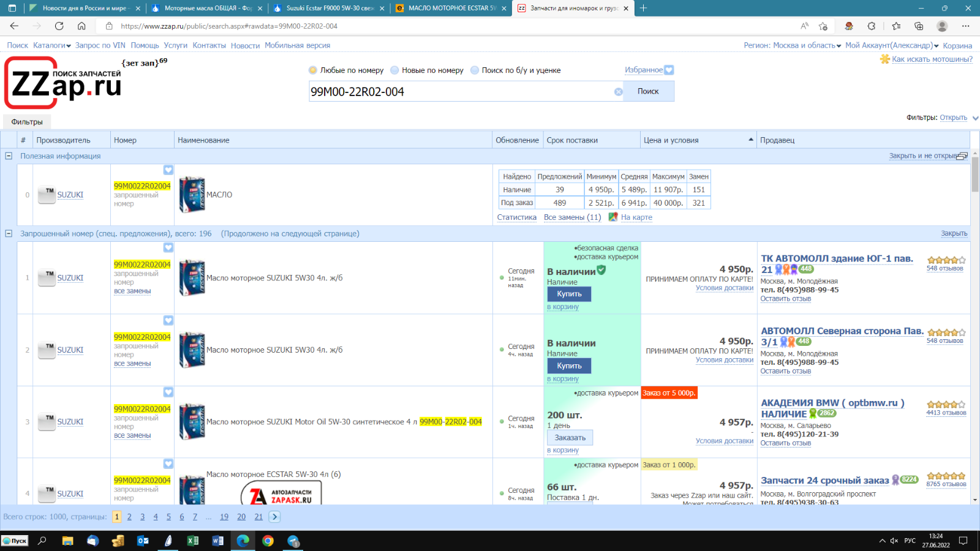980x551 pixels.
Task: Switch to Suzuki Ecstar F9000 browser tab
Action: [329, 8]
